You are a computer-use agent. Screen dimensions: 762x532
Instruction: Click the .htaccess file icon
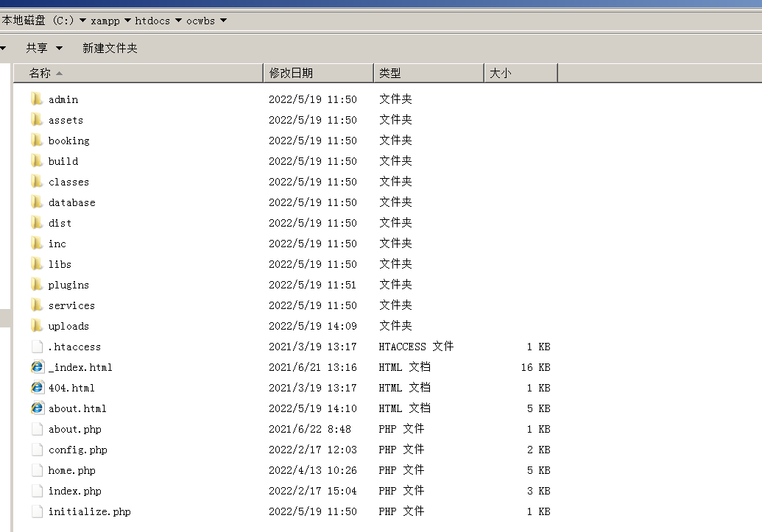tap(37, 347)
